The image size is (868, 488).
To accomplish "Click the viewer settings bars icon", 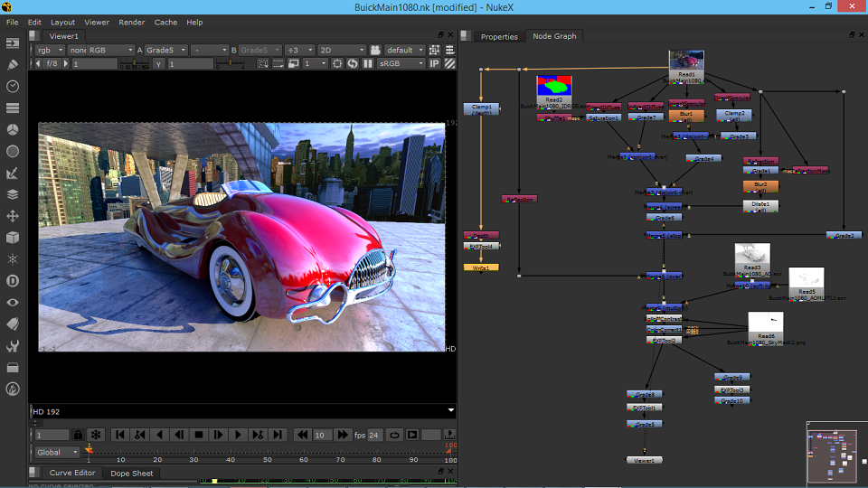I will [449, 50].
